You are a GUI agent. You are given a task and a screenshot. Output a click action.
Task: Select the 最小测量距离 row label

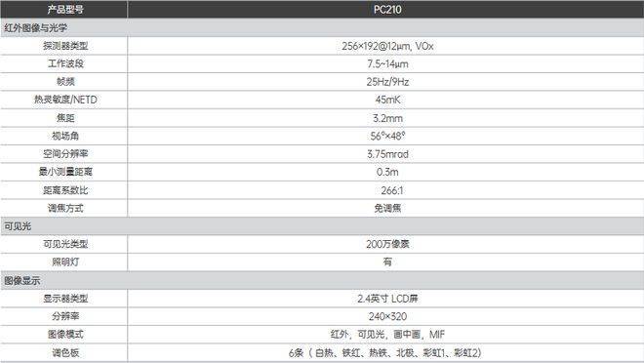tap(65, 172)
